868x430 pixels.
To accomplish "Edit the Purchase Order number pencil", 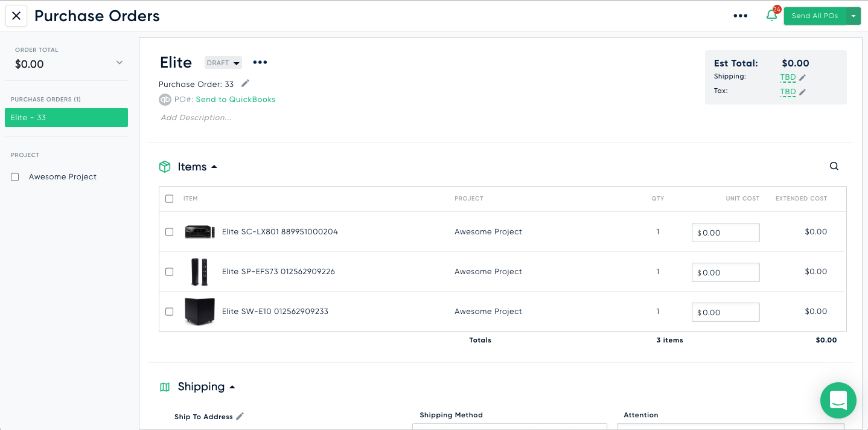I will [x=245, y=83].
